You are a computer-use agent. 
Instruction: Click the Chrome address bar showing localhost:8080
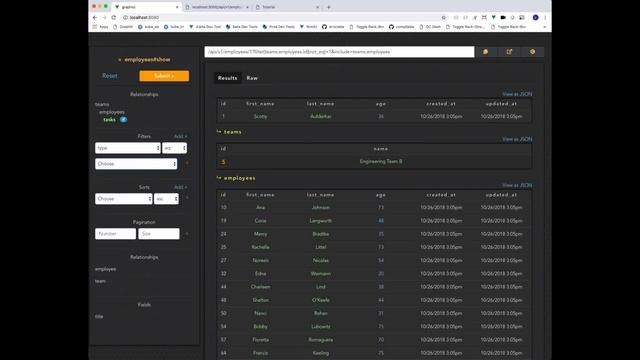pyautogui.click(x=282, y=18)
